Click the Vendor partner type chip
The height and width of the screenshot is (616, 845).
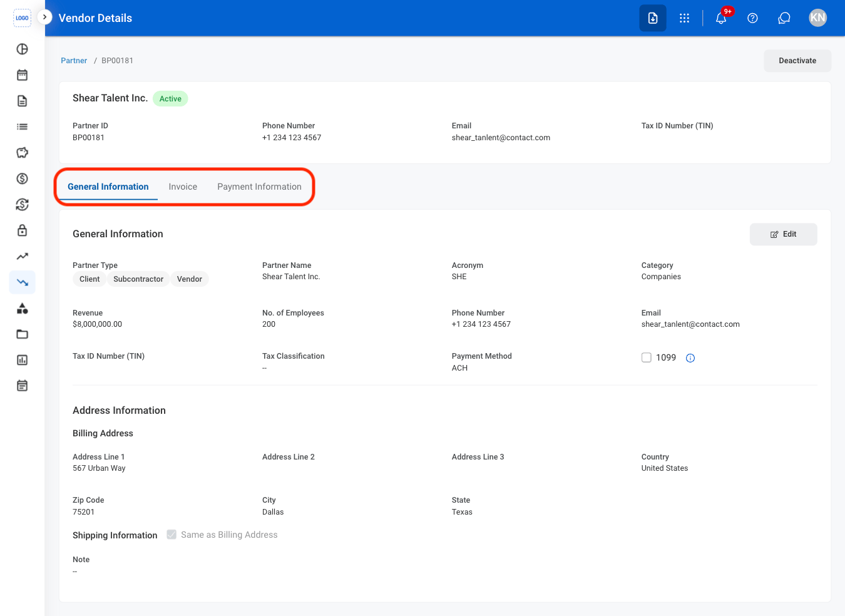(x=190, y=279)
